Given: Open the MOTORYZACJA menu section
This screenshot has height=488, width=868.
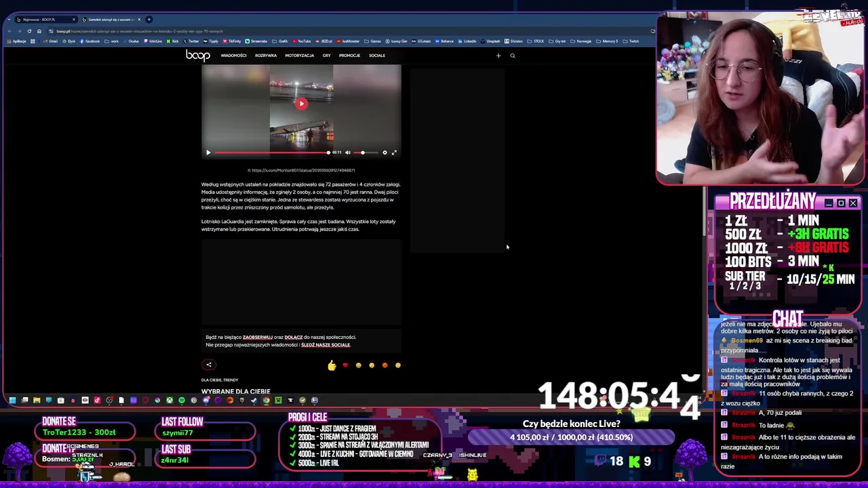Looking at the screenshot, I should click(x=300, y=56).
